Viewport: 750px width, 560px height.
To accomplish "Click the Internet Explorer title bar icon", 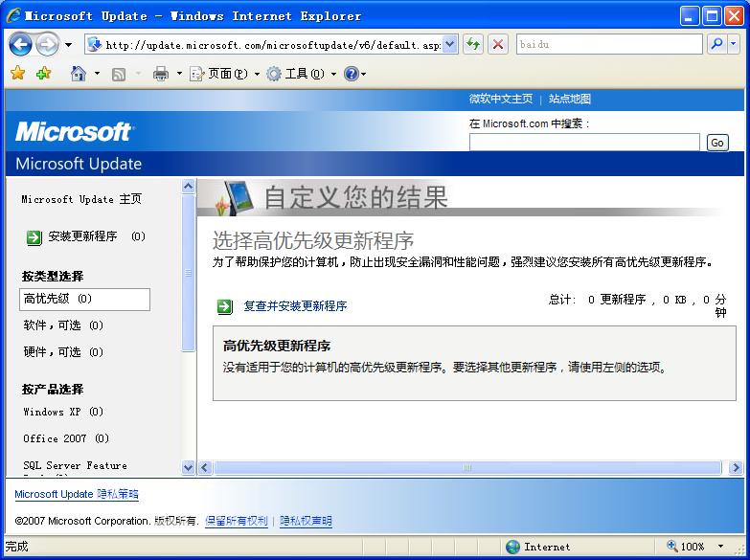I will pos(13,15).
